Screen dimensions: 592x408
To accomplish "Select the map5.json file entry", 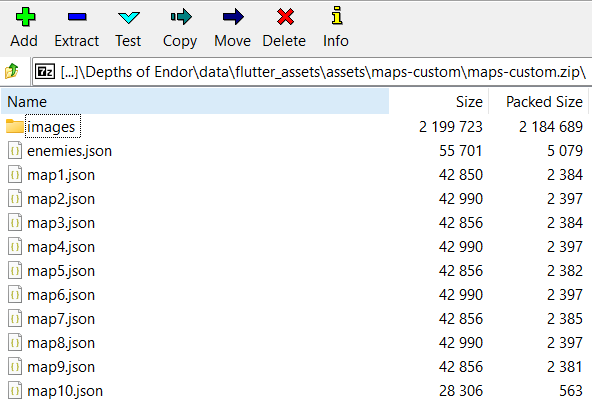I will (296, 271).
